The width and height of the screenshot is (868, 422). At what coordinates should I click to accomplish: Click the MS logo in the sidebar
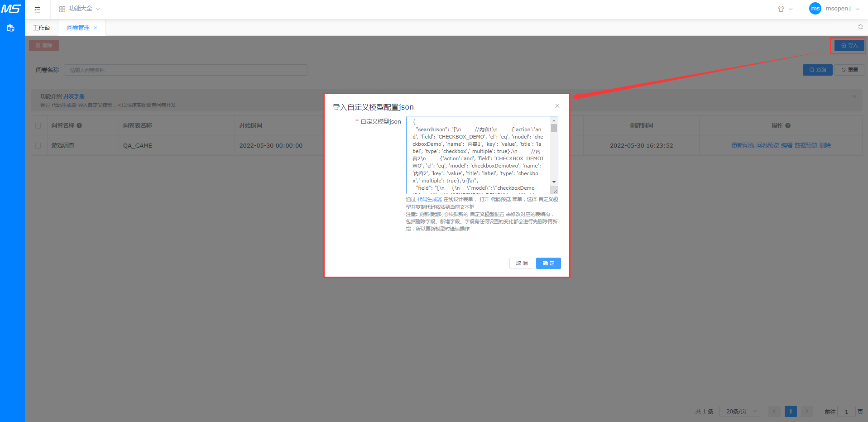[11, 9]
